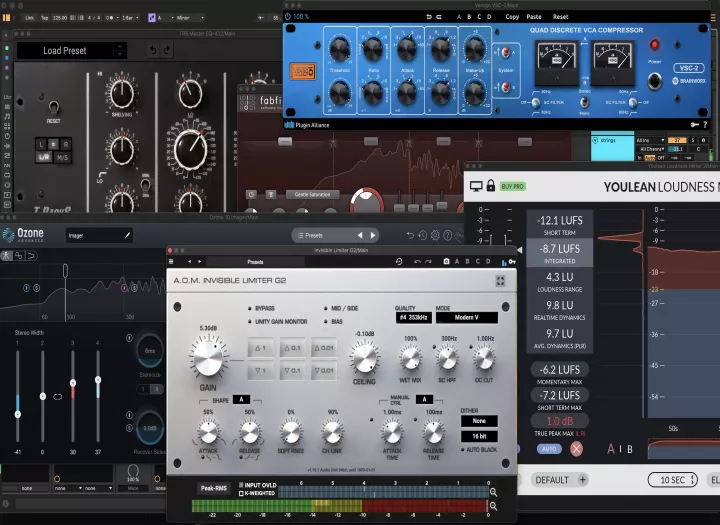Toggle MID / SIDE on Invisible Limiter
Viewport: 720px width, 525px height.
click(341, 308)
